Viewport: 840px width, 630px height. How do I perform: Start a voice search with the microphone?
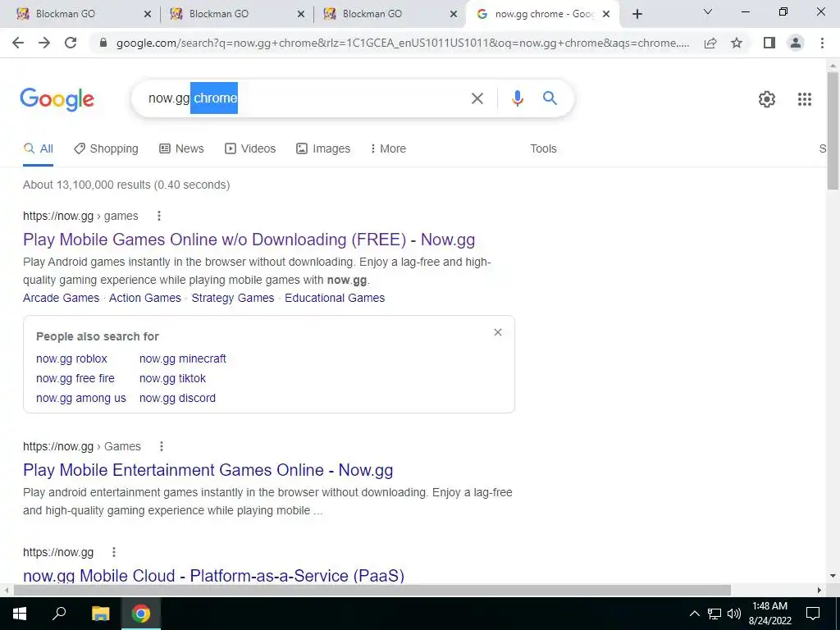pos(517,98)
